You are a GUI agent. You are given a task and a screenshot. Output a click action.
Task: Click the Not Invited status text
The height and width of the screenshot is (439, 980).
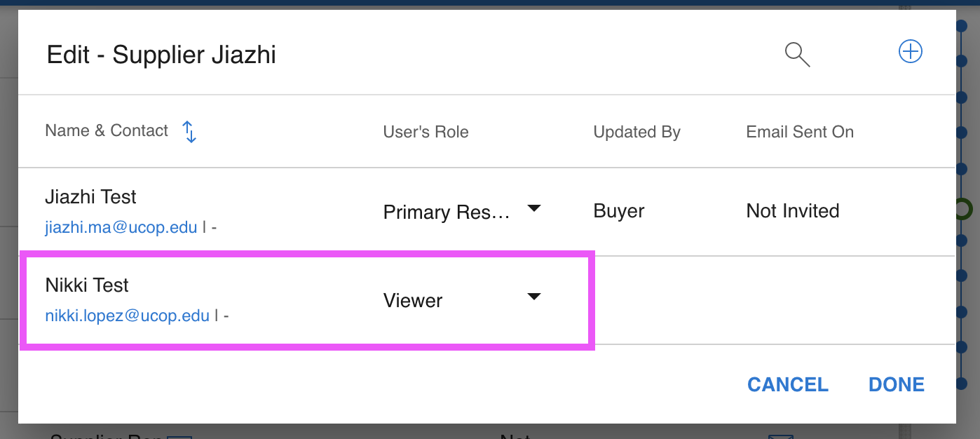coord(793,211)
